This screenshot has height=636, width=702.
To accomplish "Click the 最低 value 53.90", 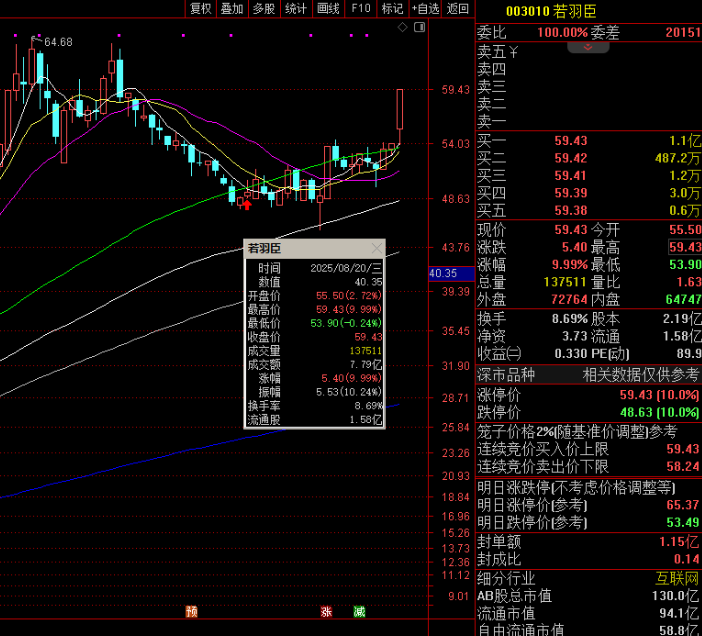I will (x=685, y=265).
